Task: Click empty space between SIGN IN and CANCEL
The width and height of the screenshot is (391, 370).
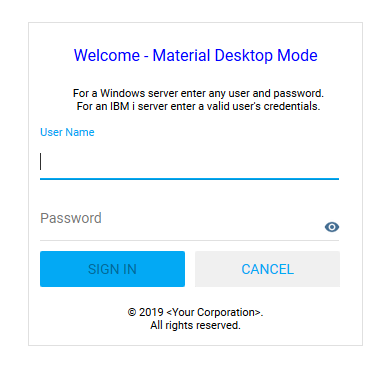Action: pyautogui.click(x=190, y=269)
